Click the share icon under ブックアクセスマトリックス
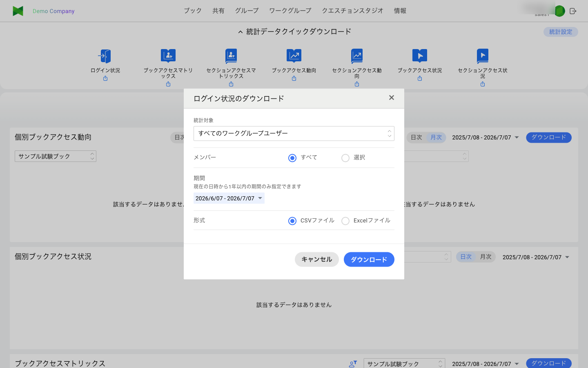 coord(168,84)
